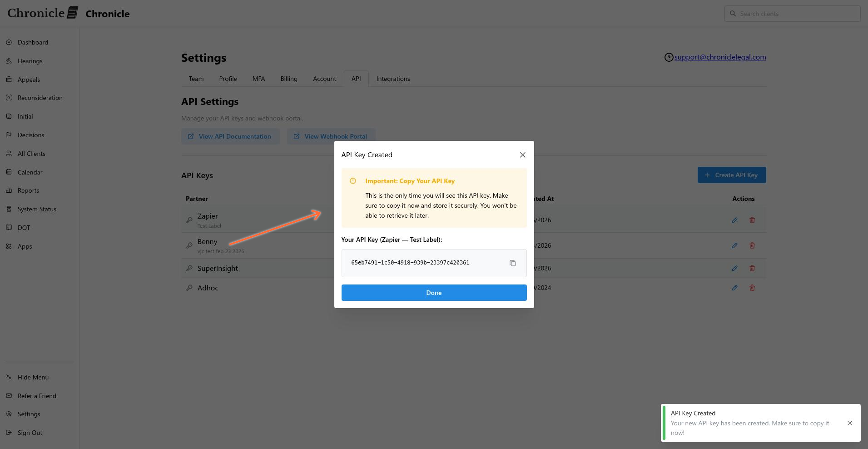Edit the Zapier API key
This screenshot has height=449, width=868.
tap(734, 220)
